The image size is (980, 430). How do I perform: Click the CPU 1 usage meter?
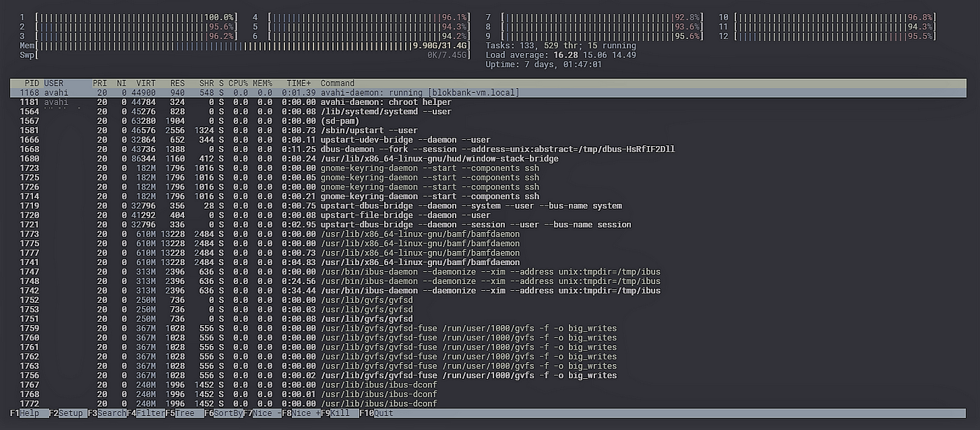(133, 17)
